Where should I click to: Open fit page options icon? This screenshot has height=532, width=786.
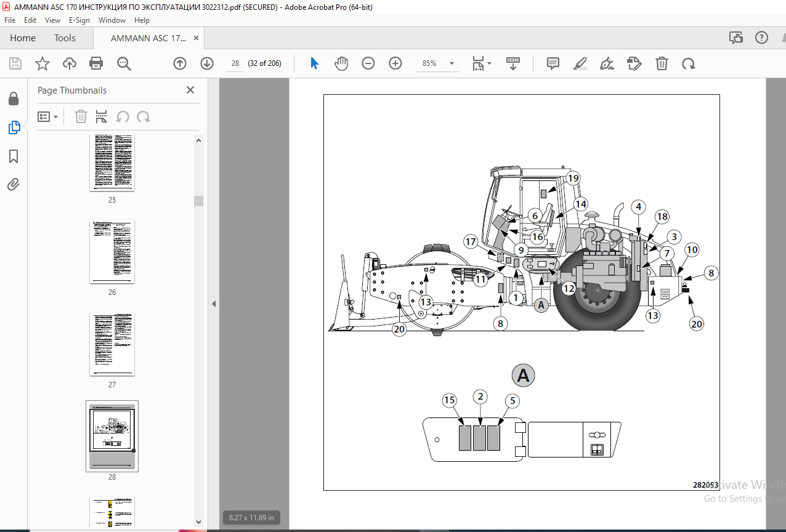coord(482,63)
